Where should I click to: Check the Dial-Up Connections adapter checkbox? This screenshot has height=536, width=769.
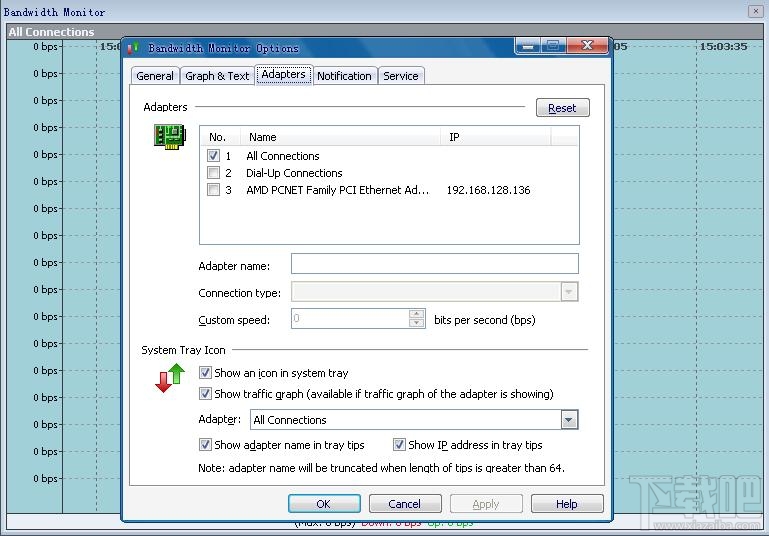pyautogui.click(x=213, y=173)
